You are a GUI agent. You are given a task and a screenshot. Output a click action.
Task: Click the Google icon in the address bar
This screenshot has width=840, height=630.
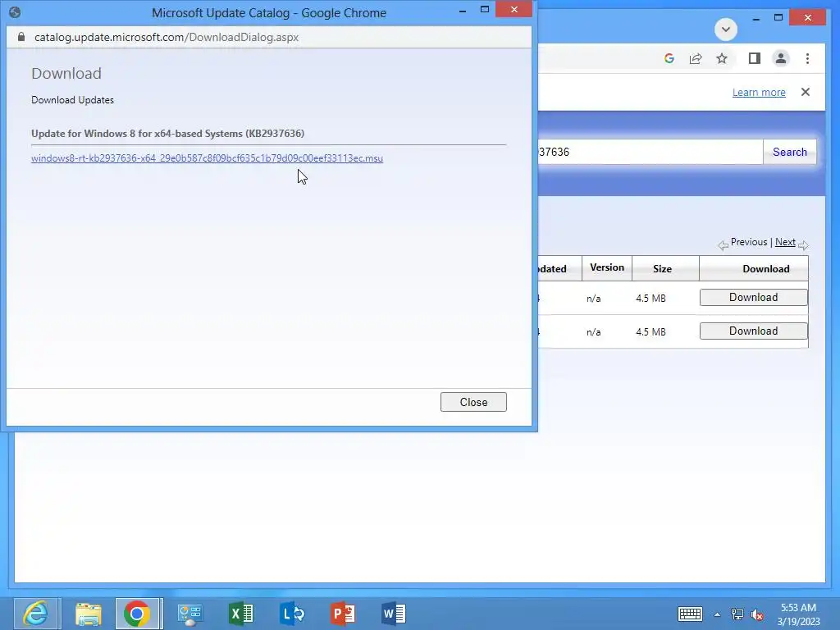point(669,58)
